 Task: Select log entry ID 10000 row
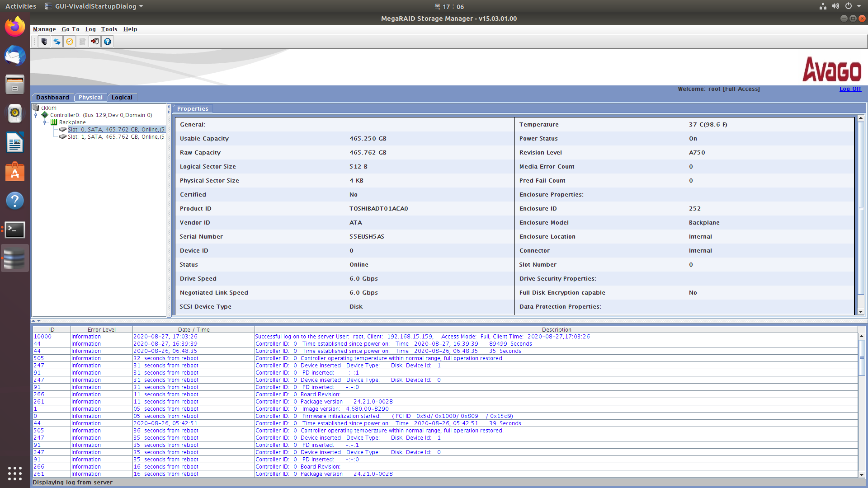click(43, 337)
